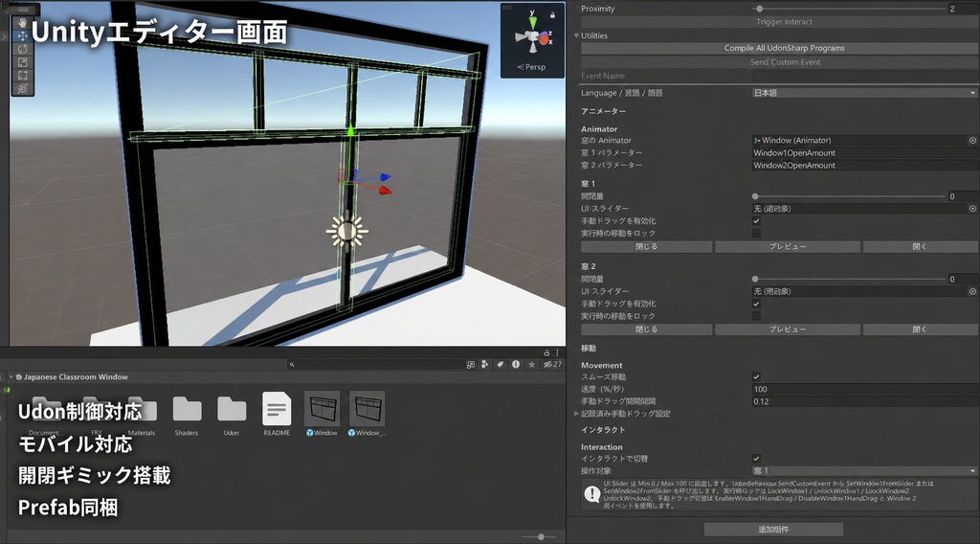Image resolution: width=980 pixels, height=544 pixels.
Task: Expand the Japanese Classroom Window breadcrumb arrow
Action: [x=11, y=377]
